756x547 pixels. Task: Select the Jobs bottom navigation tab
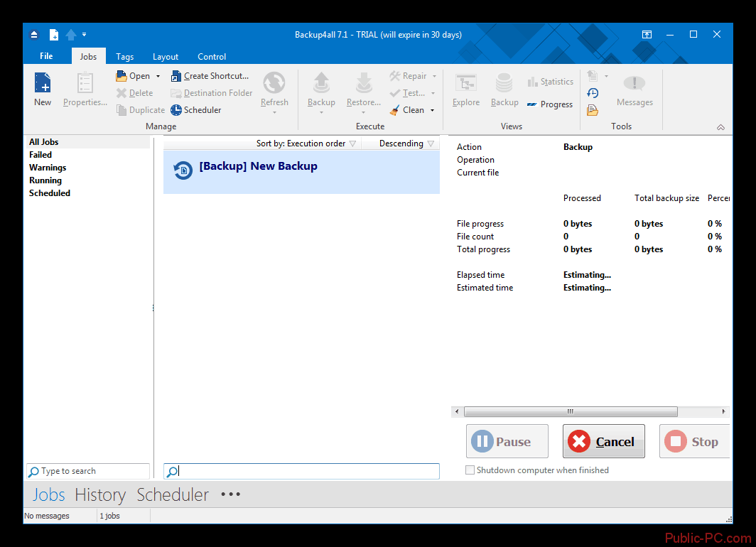(49, 495)
